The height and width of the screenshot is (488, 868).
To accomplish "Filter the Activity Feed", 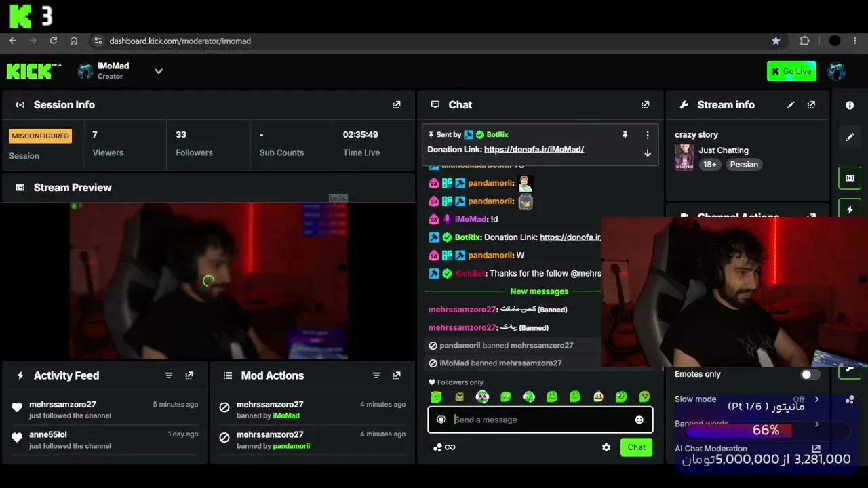I will click(x=169, y=375).
